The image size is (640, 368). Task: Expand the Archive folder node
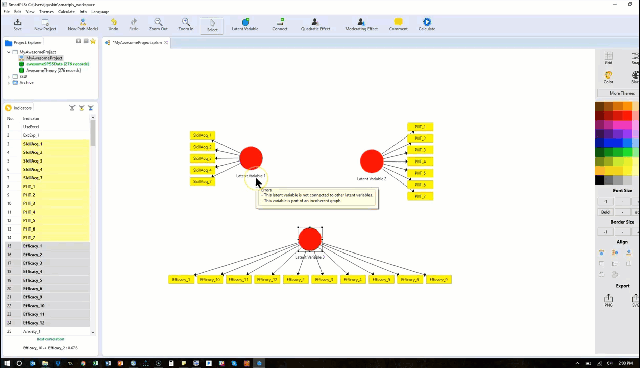[x=9, y=82]
